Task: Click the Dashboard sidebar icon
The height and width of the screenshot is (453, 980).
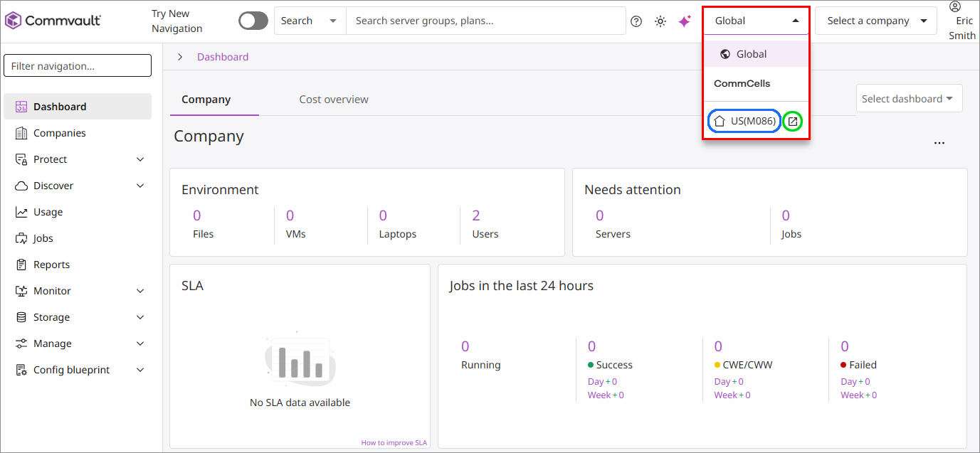Action: pyautogui.click(x=21, y=107)
